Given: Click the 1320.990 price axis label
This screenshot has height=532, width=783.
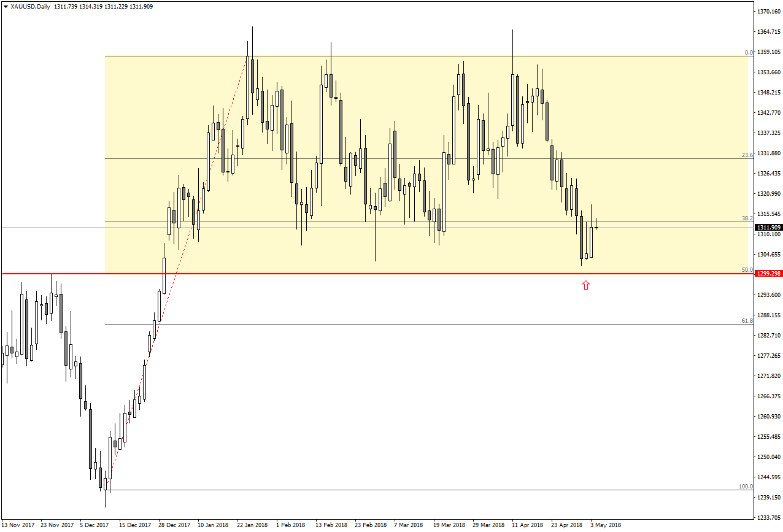Looking at the screenshot, I should coord(769,194).
